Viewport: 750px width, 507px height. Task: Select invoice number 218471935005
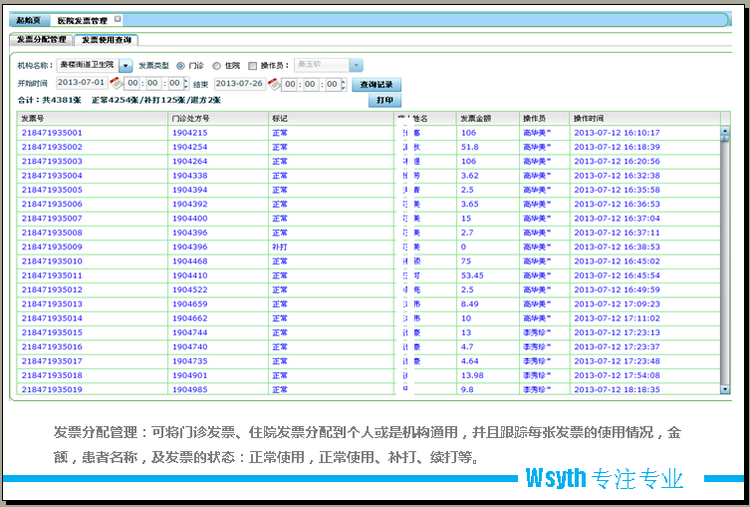click(52, 190)
